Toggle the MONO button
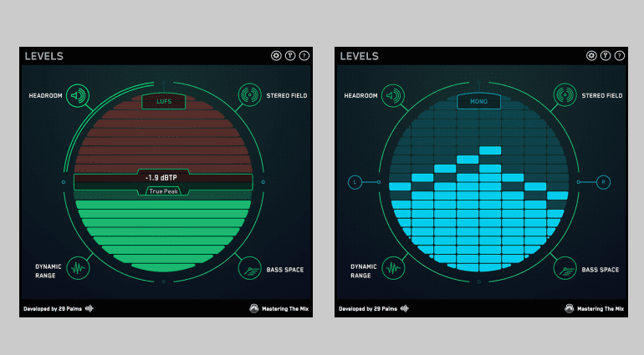 [478, 102]
